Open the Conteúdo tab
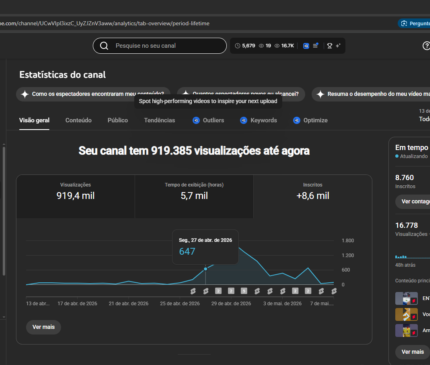This screenshot has height=365, width=430. (x=78, y=120)
